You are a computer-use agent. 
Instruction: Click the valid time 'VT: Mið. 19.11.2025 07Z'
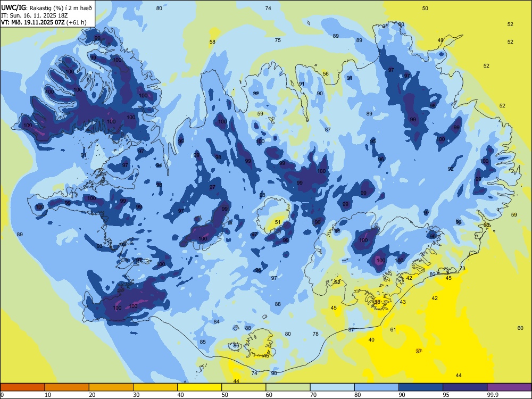click(x=33, y=22)
